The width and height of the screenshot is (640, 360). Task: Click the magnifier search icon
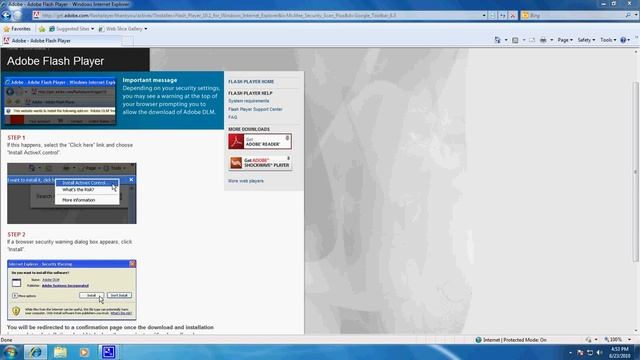coord(628,16)
